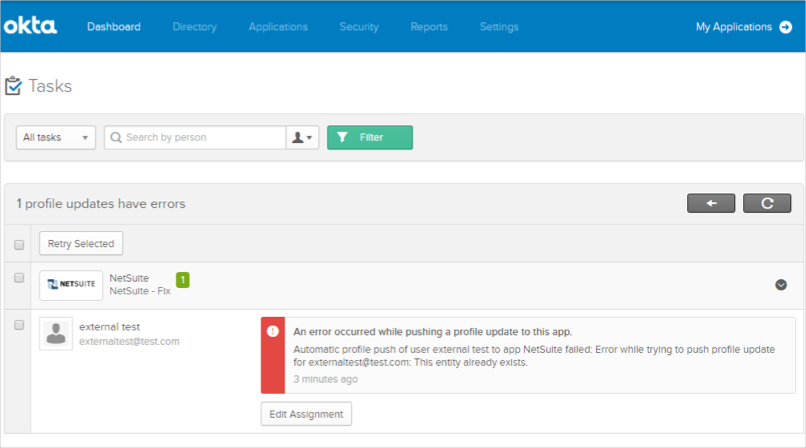Image resolution: width=806 pixels, height=448 pixels.
Task: Toggle the select-all checkbox beside Retry Selected
Action: (19, 244)
